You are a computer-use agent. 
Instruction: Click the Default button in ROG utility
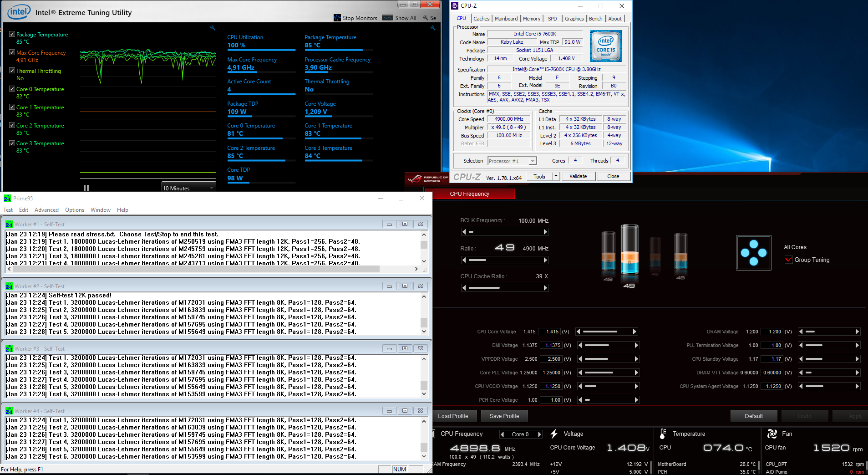(x=754, y=416)
